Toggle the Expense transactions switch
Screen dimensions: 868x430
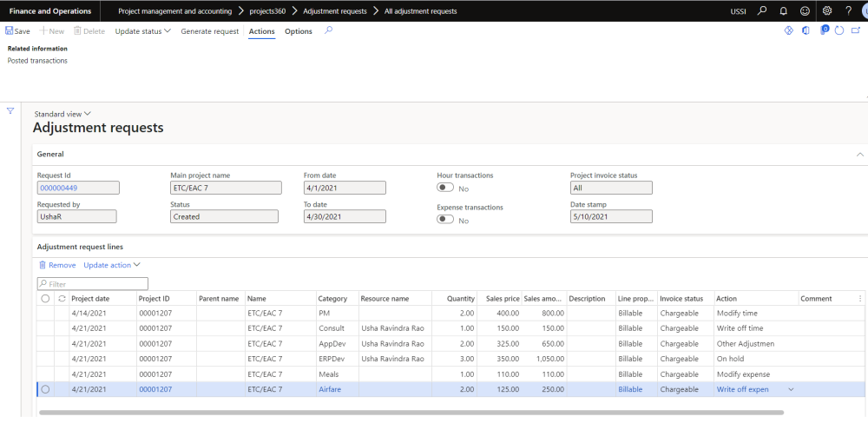pos(445,220)
